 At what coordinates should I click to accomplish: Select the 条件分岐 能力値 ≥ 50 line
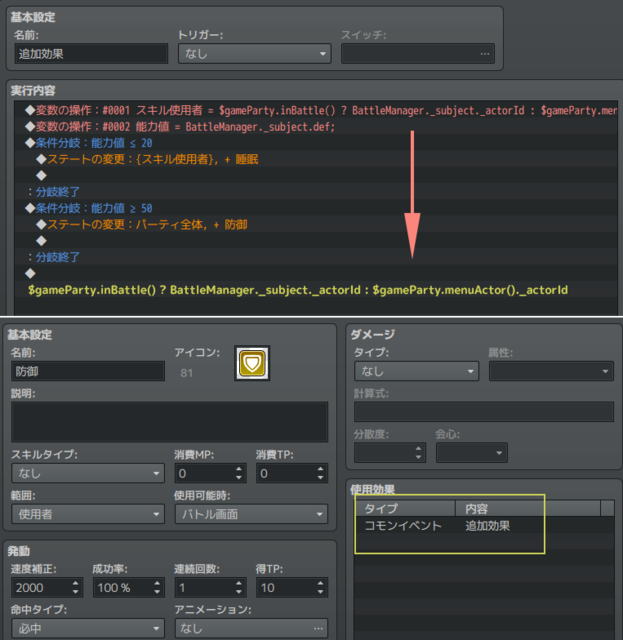tap(316, 208)
